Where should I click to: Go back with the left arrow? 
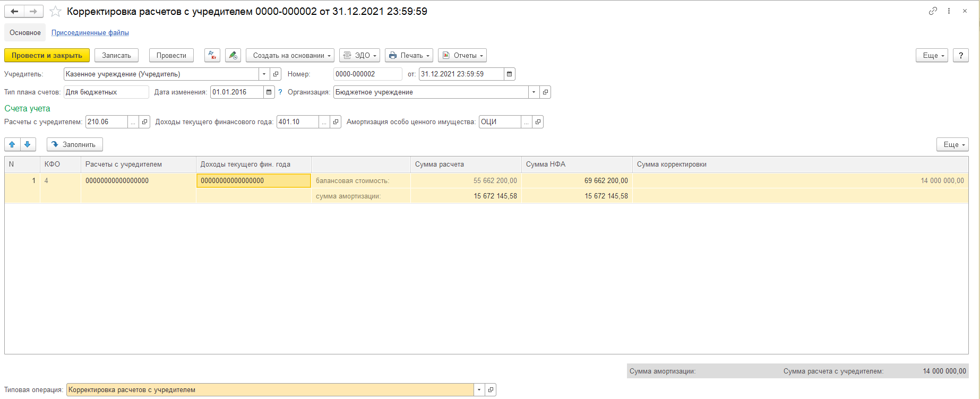pyautogui.click(x=14, y=11)
